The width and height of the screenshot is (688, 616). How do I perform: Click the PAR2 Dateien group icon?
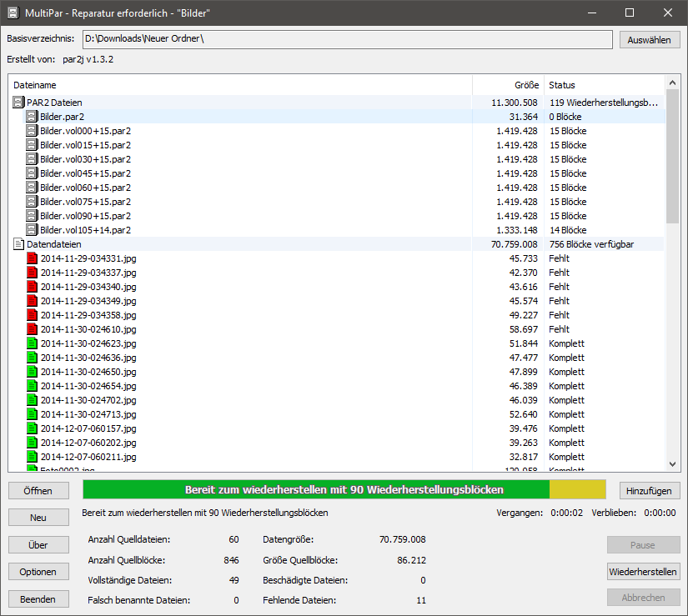(x=18, y=103)
